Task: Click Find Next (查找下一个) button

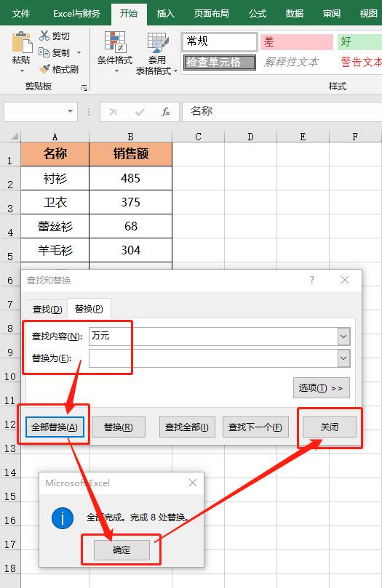Action: (x=255, y=427)
